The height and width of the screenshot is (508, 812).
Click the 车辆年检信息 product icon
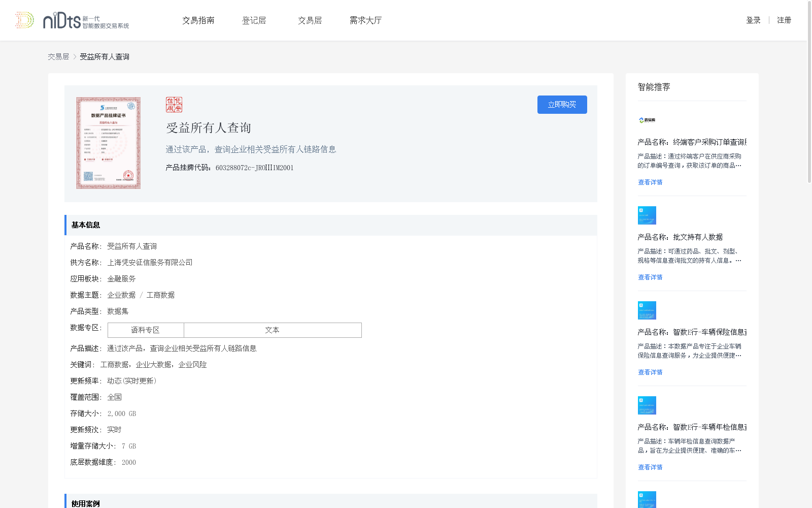pos(647,405)
